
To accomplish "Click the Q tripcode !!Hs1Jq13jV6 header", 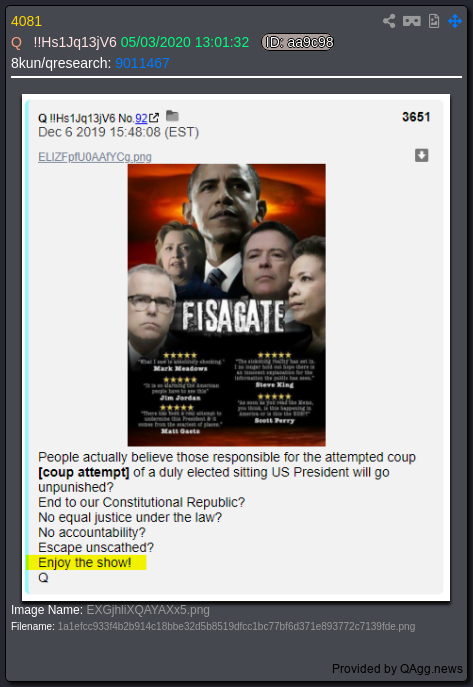I will pos(75,42).
